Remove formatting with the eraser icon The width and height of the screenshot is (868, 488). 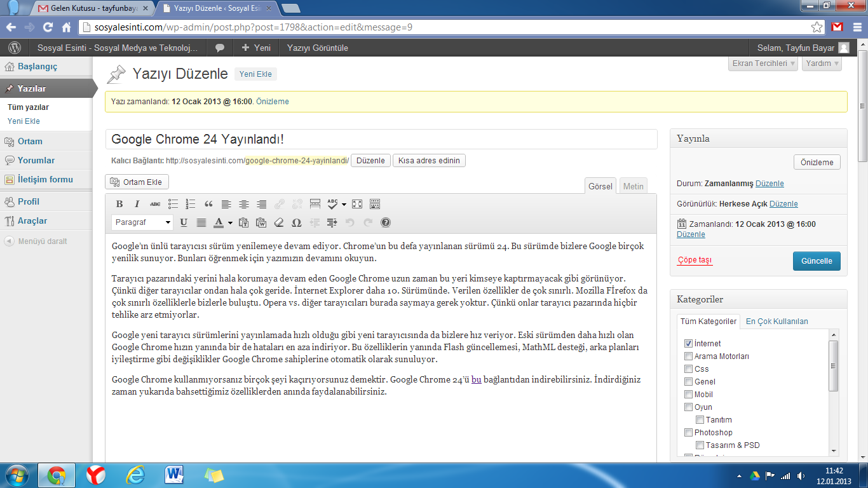[279, 222]
